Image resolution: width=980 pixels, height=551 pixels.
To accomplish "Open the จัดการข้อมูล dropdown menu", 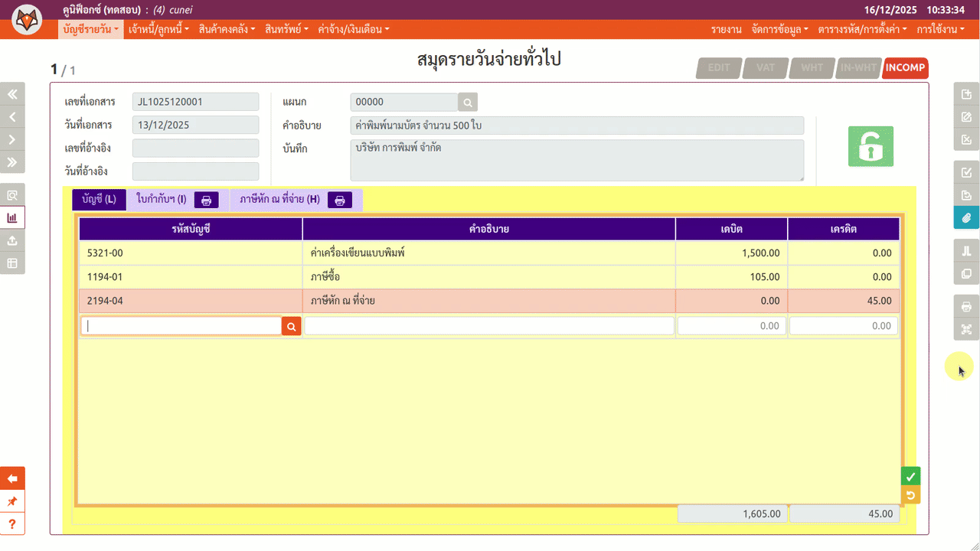I will (779, 29).
